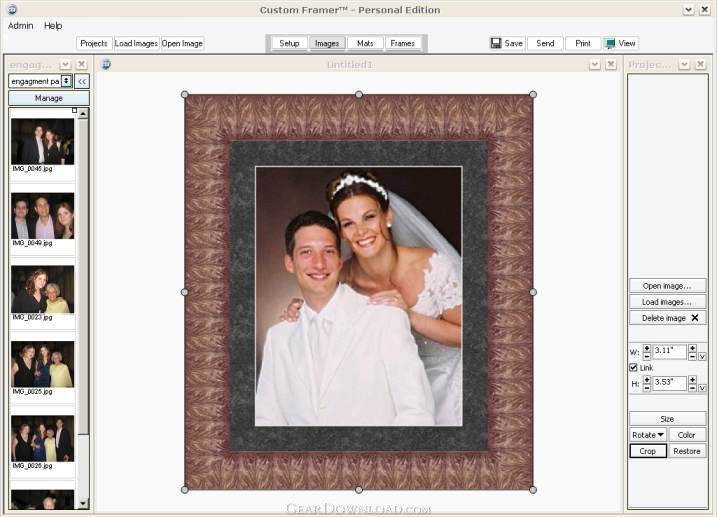The image size is (717, 517).
Task: Click the right minus stepper of height field
Action: [692, 387]
